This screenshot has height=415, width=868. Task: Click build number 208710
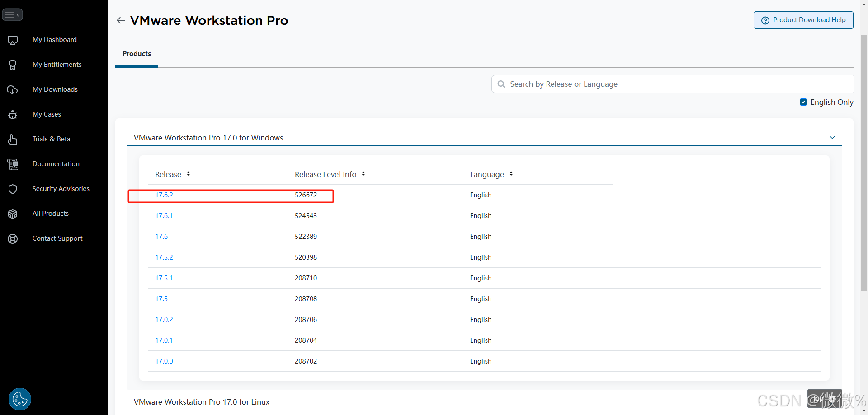pos(306,278)
